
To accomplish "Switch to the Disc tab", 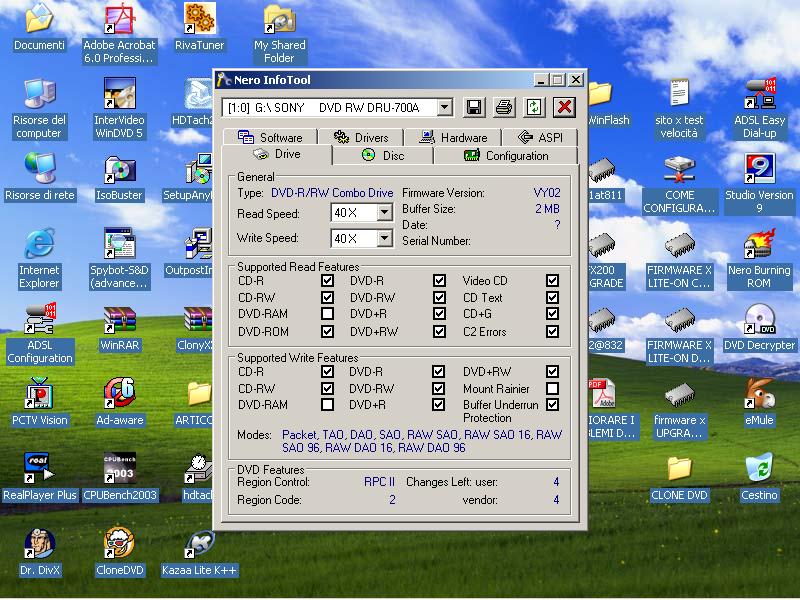I will coord(383,156).
